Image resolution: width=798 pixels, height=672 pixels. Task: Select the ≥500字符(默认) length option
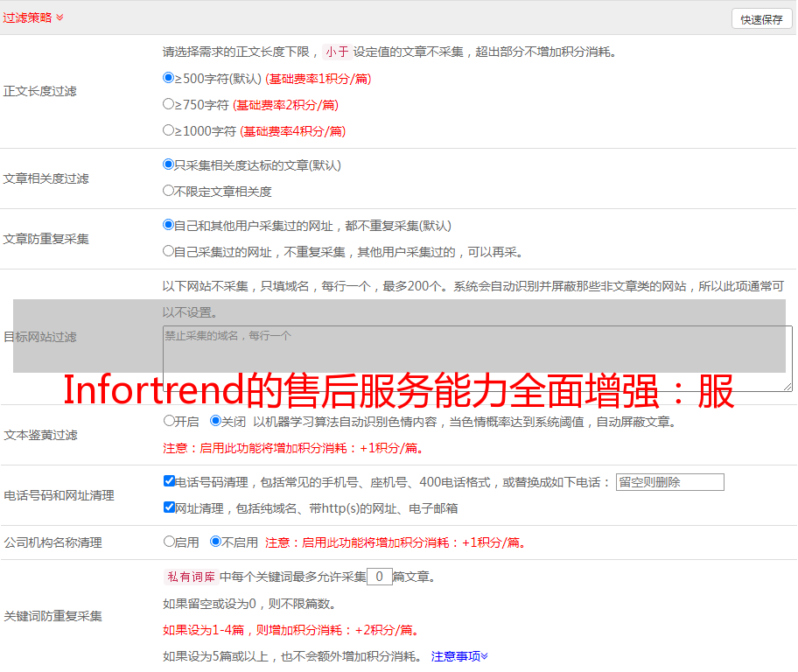(x=168, y=78)
